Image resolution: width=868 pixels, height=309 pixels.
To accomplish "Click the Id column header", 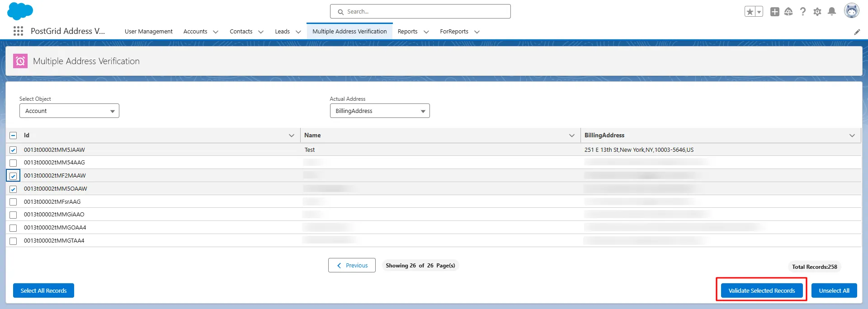I will point(27,135).
